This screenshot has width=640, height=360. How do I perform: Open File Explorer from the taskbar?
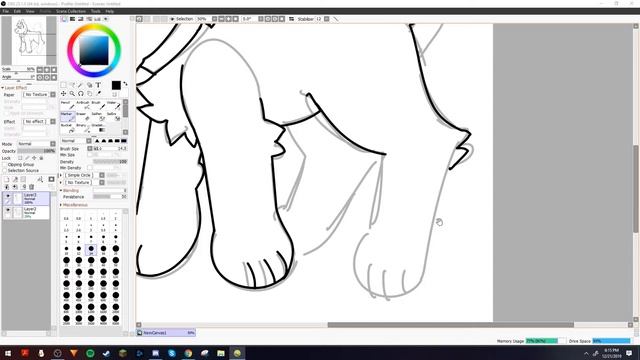221,353
